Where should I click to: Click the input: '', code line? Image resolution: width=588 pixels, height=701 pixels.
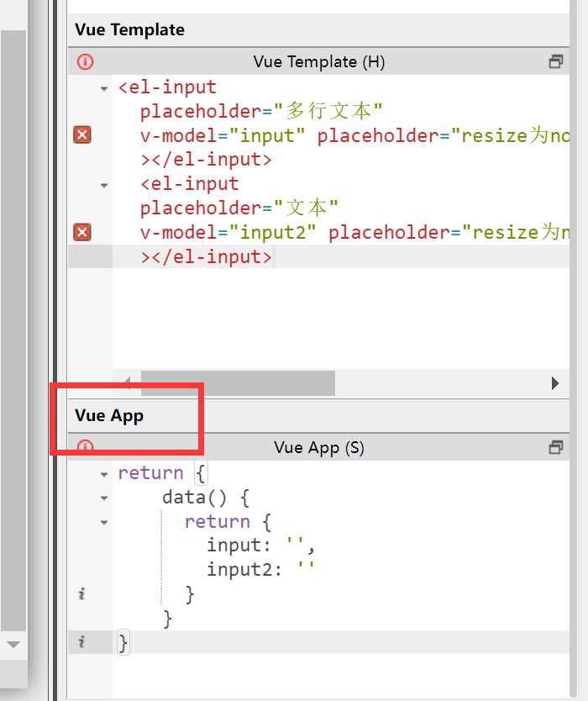pos(261,546)
